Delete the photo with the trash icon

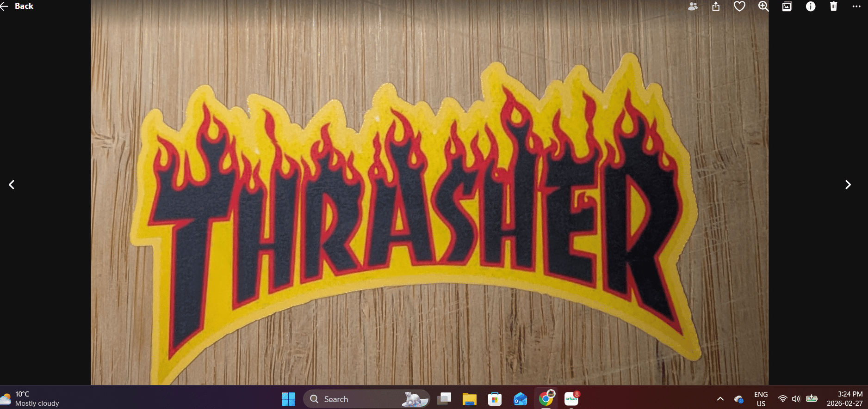coord(833,6)
